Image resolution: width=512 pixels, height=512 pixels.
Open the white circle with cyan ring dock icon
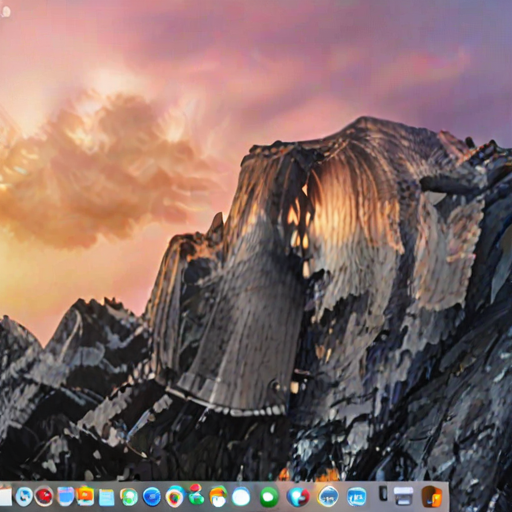(241, 497)
